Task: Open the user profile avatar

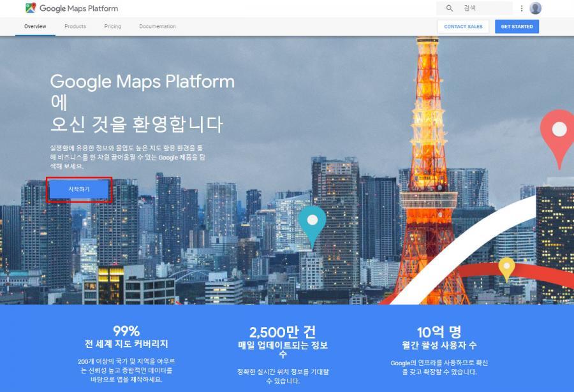Action: (x=535, y=8)
